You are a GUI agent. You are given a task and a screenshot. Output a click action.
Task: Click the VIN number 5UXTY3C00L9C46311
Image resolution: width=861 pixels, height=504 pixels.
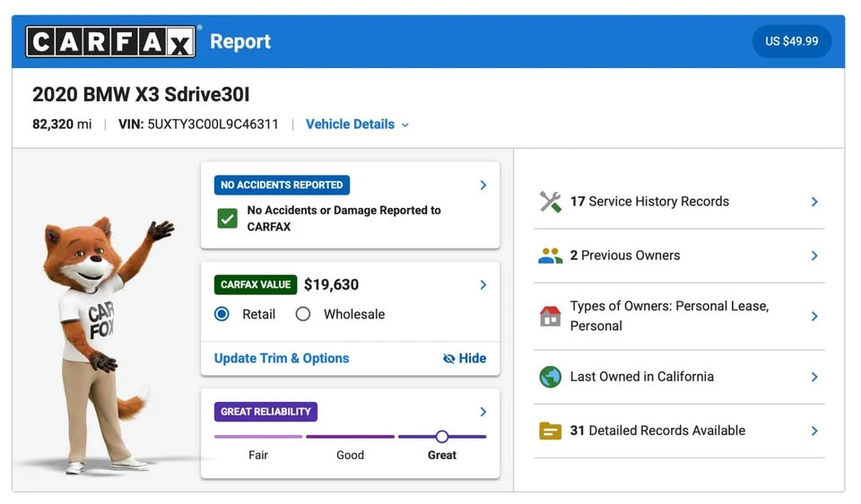(x=213, y=124)
